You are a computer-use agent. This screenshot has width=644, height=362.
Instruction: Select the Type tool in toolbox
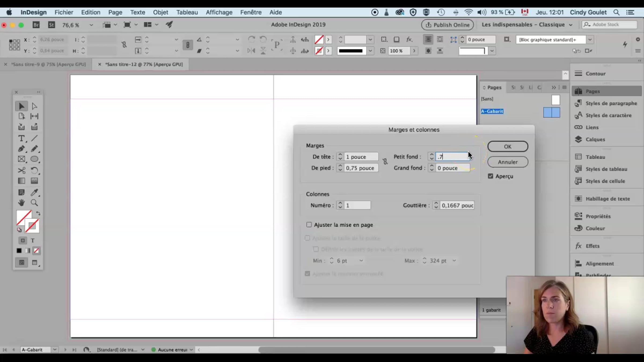[21, 138]
